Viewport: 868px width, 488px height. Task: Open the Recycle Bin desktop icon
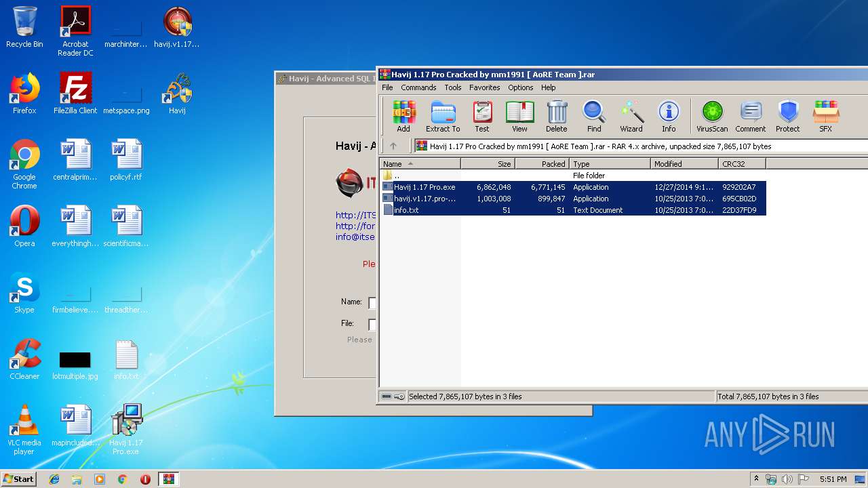[24, 27]
